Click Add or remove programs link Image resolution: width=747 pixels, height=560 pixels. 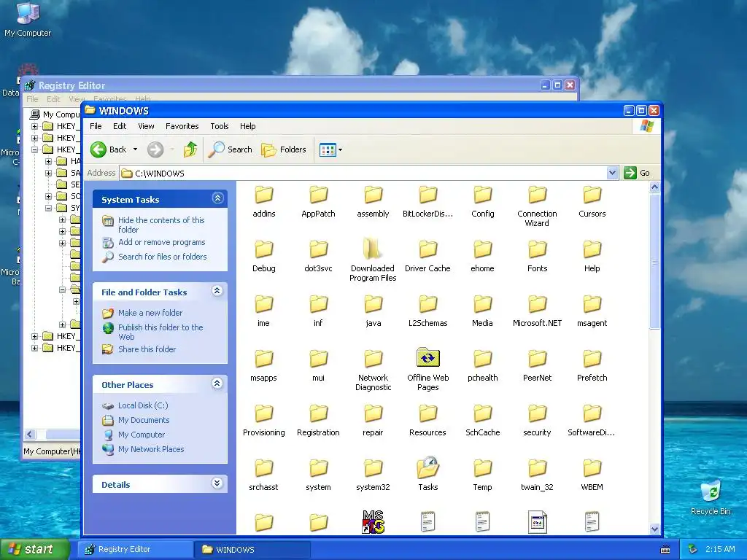click(x=161, y=242)
